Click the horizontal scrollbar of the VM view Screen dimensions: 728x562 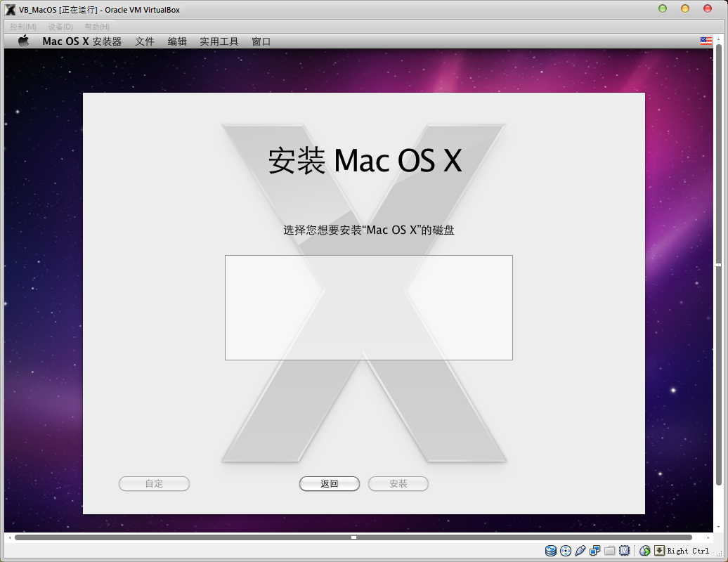click(x=353, y=537)
